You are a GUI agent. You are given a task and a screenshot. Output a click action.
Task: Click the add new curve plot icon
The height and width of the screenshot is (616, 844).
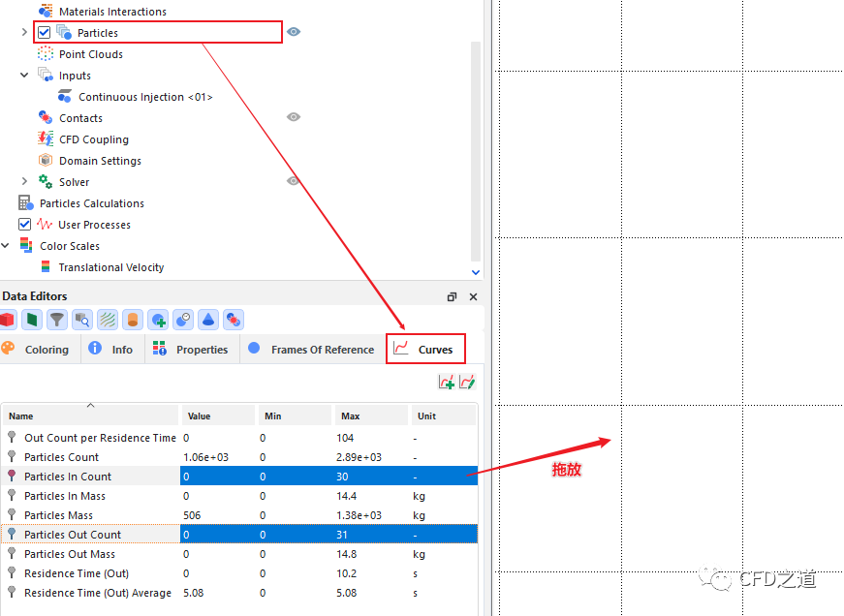(447, 383)
